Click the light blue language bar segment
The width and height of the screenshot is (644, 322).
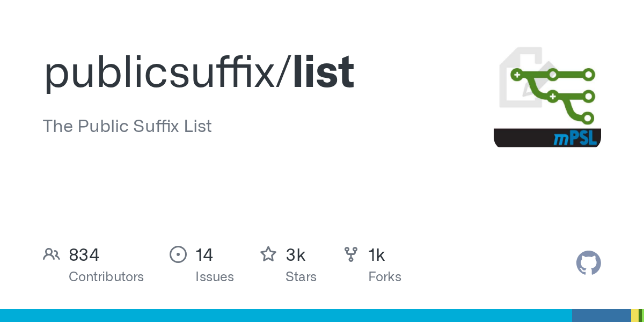(284, 316)
